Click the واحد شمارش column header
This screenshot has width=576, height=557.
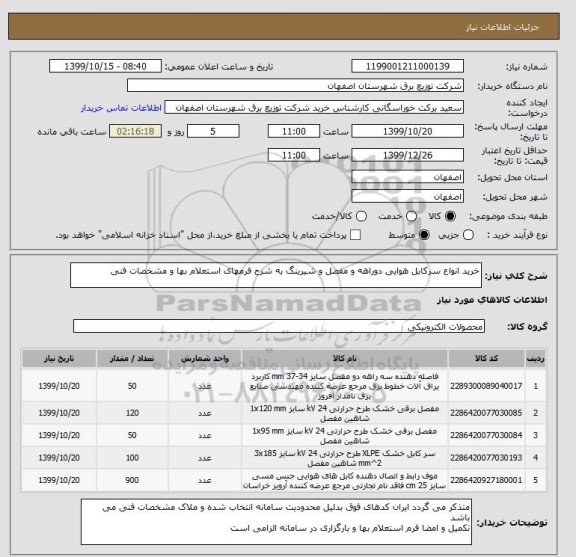tap(205, 359)
